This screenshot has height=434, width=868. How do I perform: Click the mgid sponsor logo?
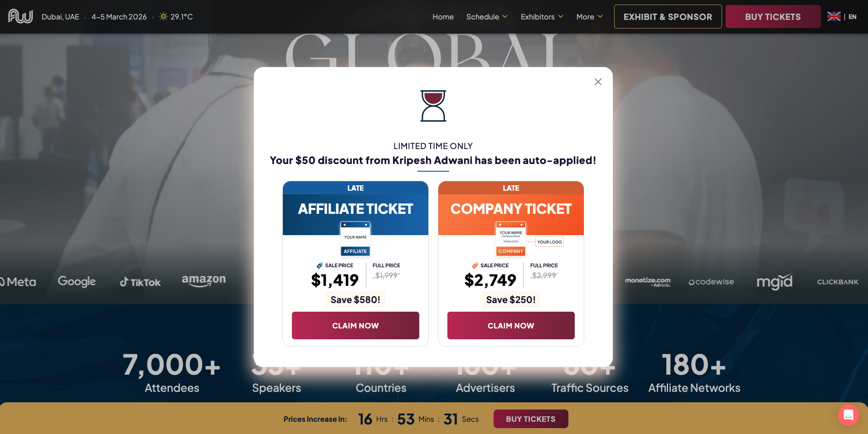click(774, 282)
